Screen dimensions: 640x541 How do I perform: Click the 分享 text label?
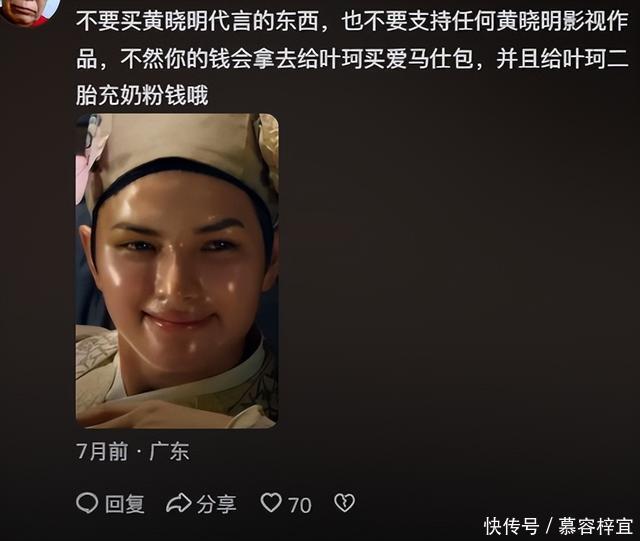click(216, 504)
